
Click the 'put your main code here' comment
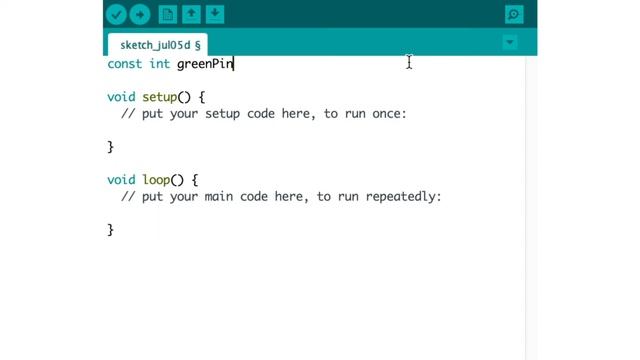(x=281, y=196)
